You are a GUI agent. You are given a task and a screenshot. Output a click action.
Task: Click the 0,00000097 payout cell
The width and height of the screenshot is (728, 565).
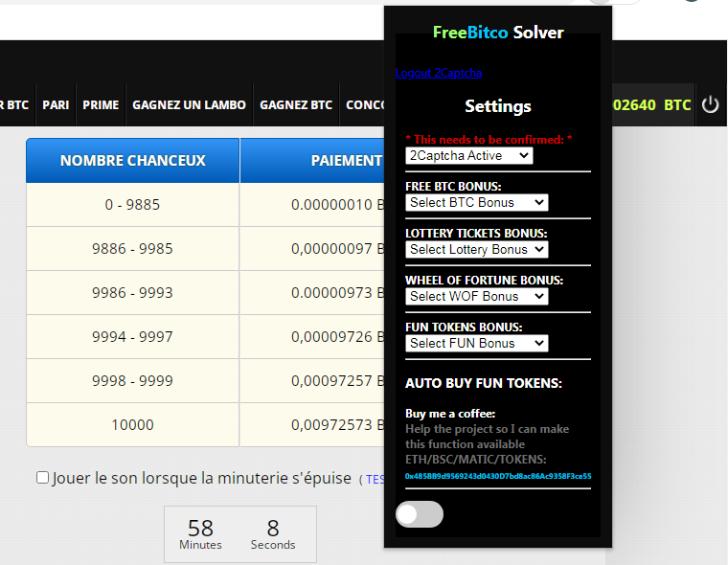coord(312,248)
